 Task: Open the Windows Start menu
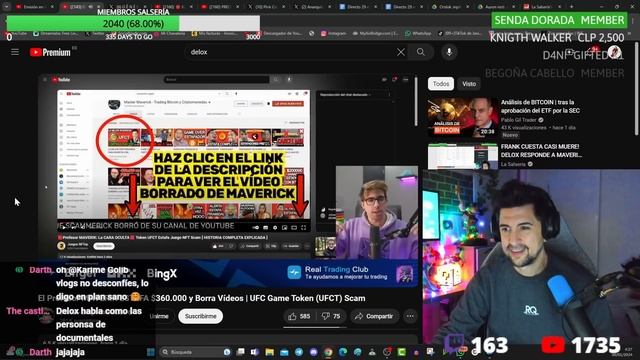151,352
